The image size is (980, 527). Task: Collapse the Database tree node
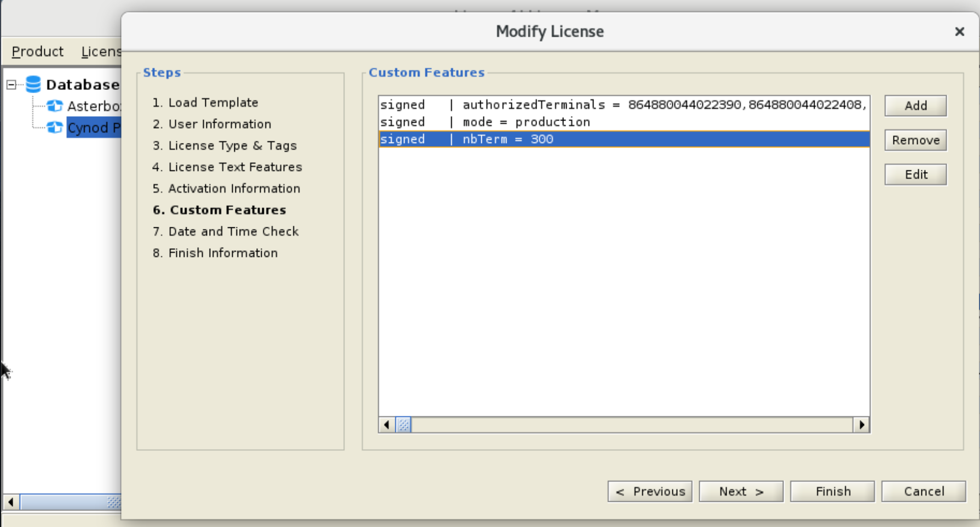click(11, 84)
